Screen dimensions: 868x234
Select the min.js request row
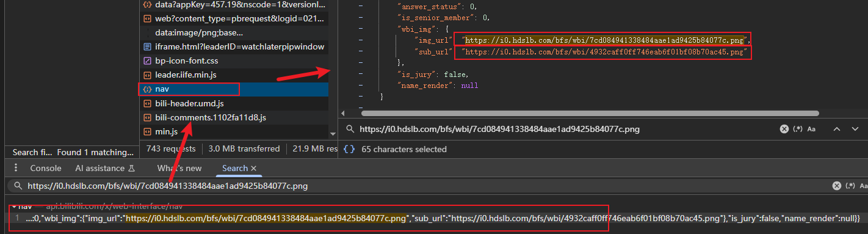[x=234, y=131]
